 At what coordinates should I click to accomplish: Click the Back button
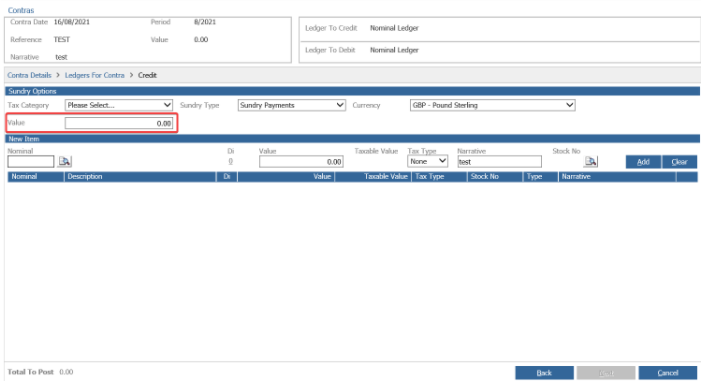(x=544, y=373)
